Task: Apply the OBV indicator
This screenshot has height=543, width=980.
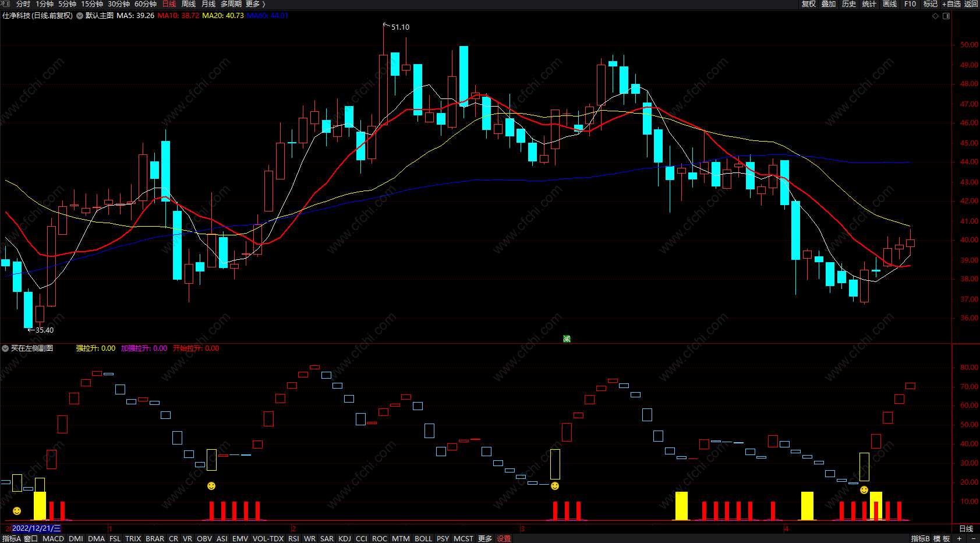Action: 204,539
